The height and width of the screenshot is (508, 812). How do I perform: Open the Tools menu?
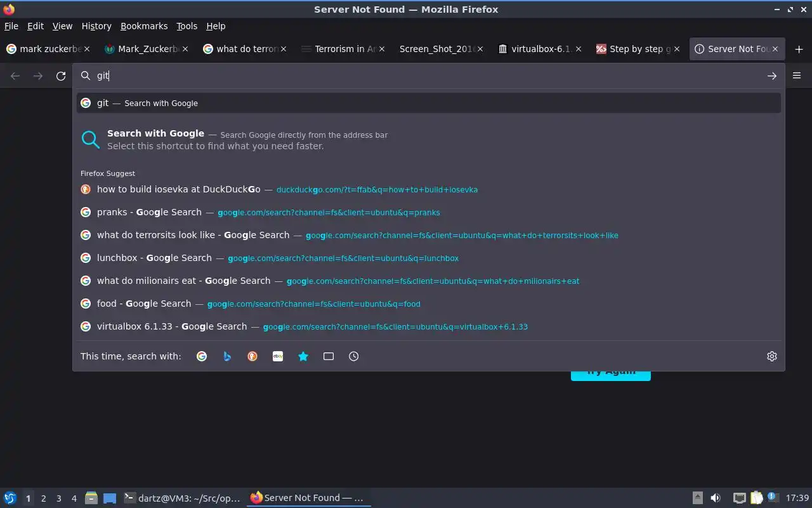tap(187, 26)
